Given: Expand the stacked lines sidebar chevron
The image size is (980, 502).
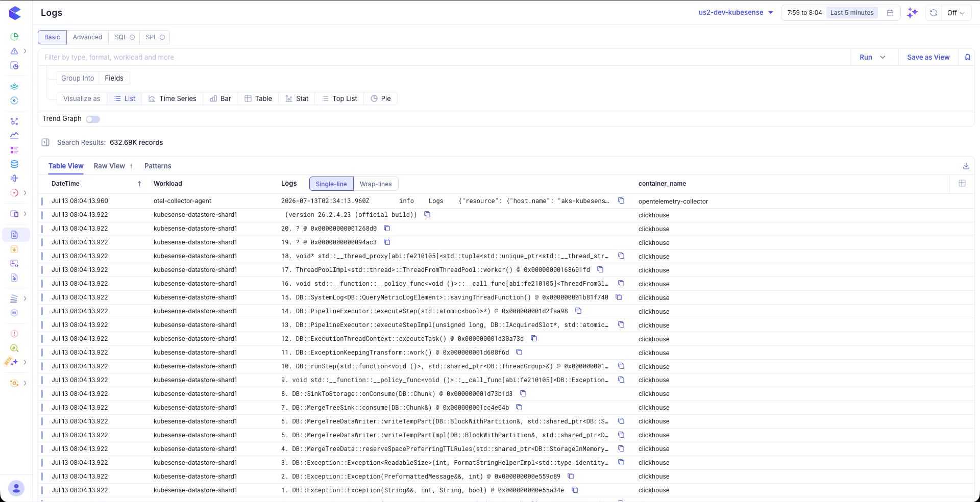Looking at the screenshot, I should point(25,298).
